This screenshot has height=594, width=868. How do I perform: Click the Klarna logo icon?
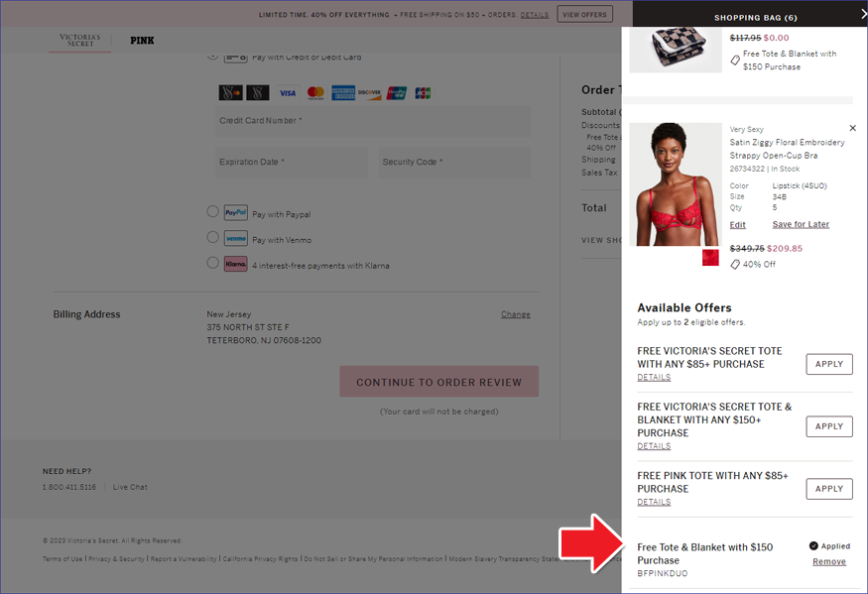(236, 264)
